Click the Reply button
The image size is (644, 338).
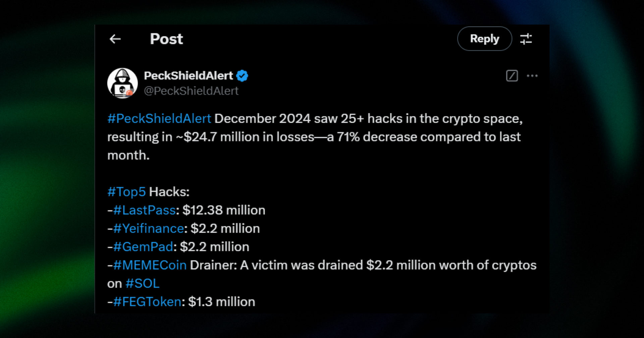(x=484, y=39)
